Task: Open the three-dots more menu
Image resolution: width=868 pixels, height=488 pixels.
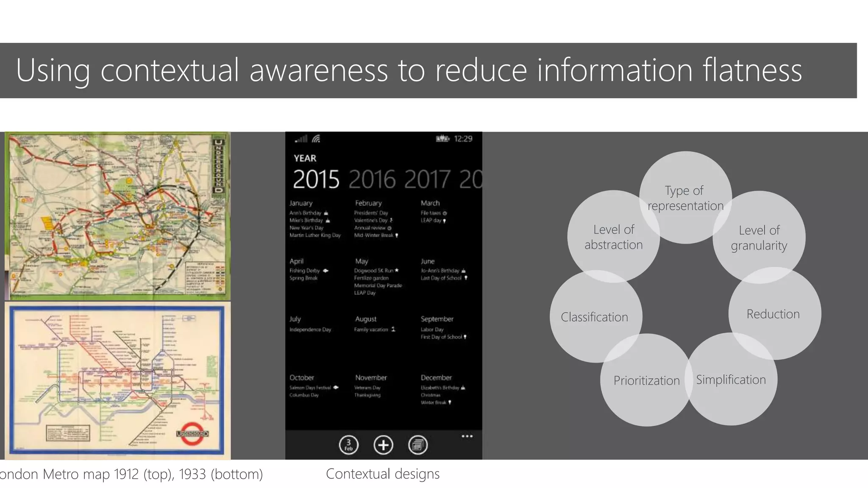Action: click(x=467, y=436)
